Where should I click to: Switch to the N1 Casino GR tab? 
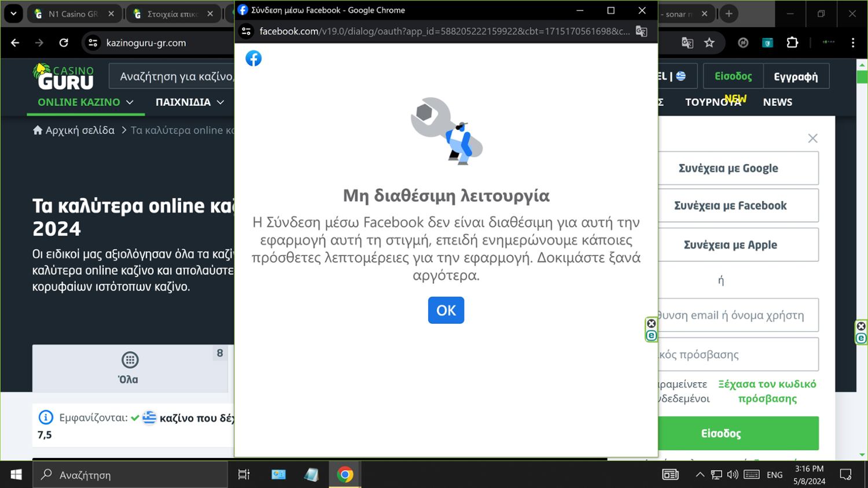pyautogui.click(x=73, y=14)
